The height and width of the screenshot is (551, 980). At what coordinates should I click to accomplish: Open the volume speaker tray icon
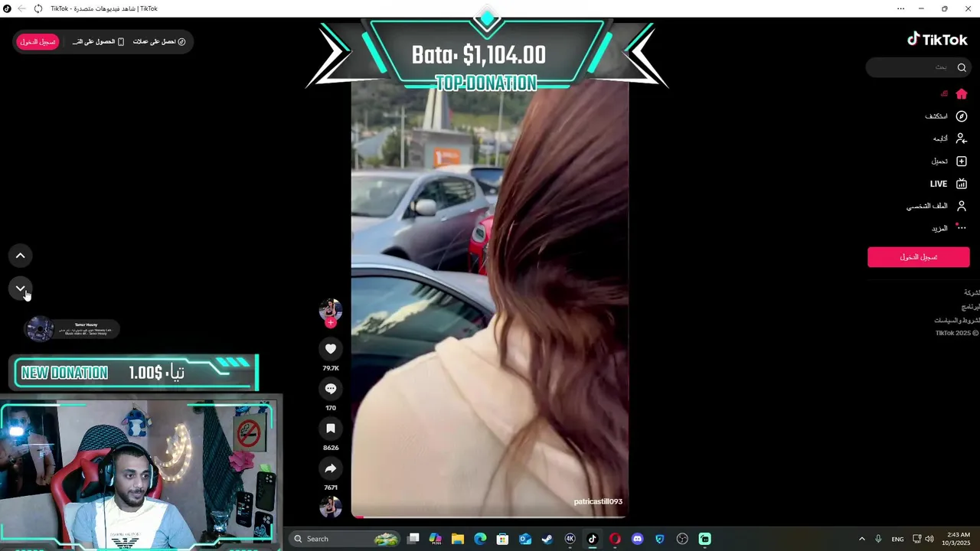pyautogui.click(x=929, y=539)
